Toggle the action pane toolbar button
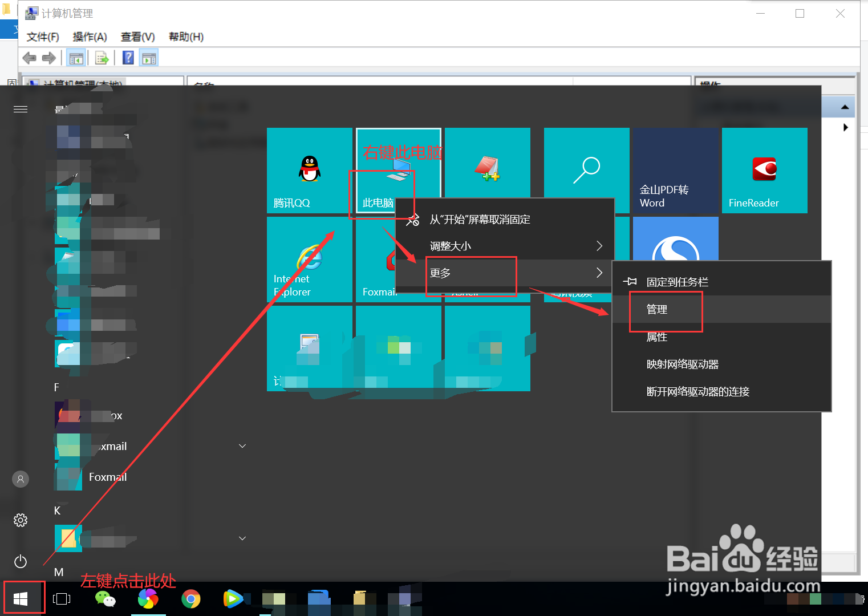Image resolution: width=868 pixels, height=616 pixels. (x=149, y=58)
